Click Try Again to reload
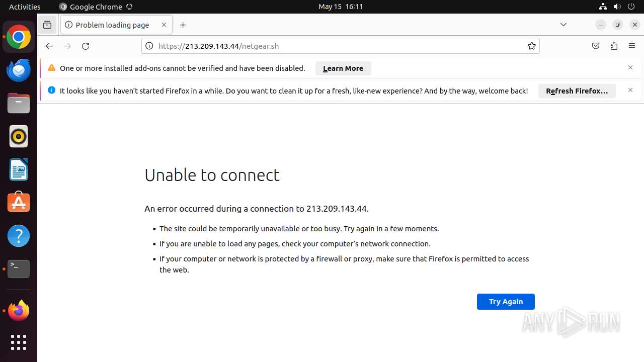 point(506,302)
